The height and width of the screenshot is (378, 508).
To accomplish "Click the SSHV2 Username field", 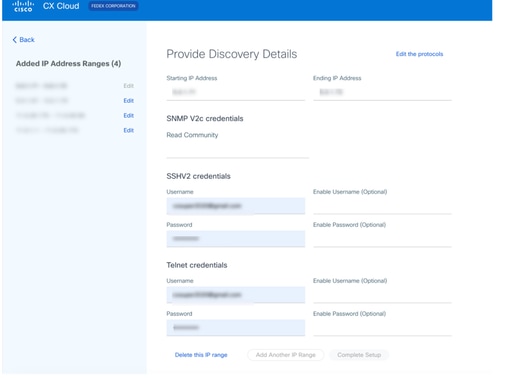I will 236,206.
